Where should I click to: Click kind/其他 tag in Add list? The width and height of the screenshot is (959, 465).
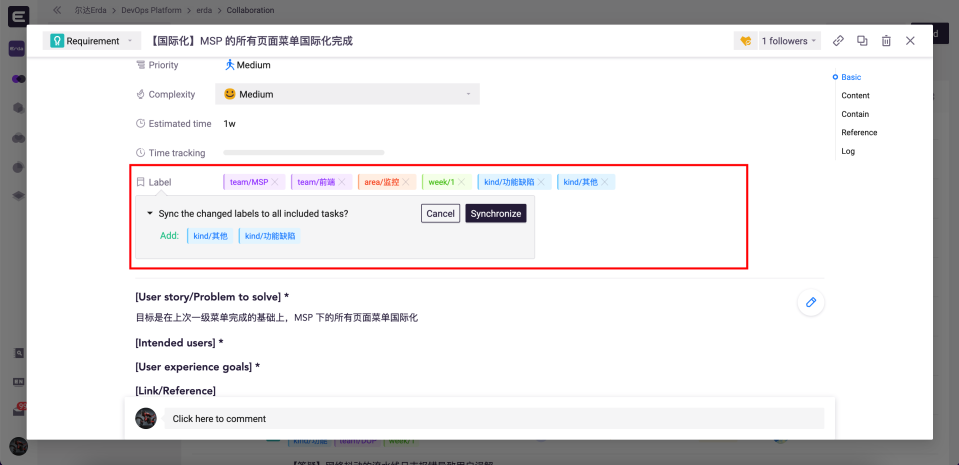click(210, 236)
